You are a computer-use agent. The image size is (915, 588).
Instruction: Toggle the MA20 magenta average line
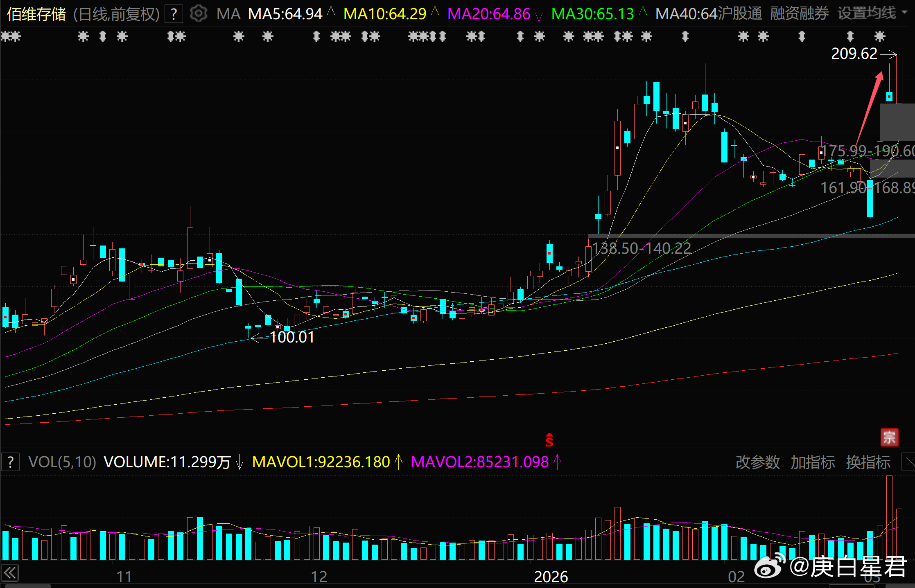coord(488,14)
